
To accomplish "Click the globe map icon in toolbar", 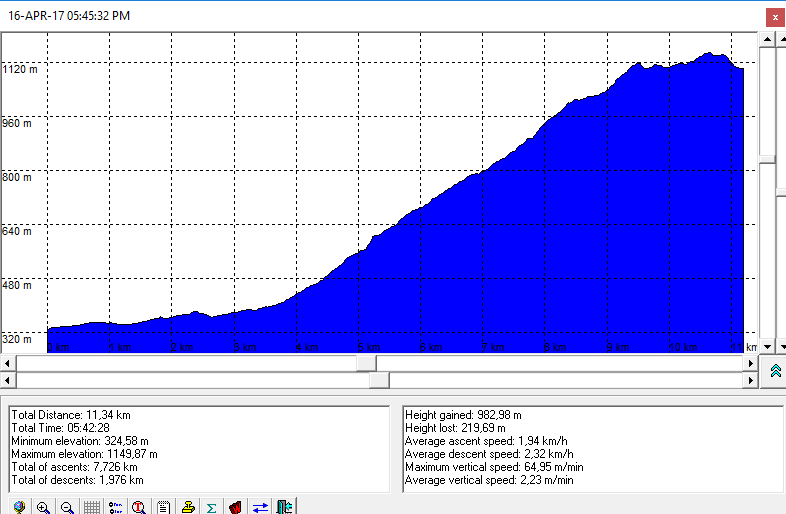I will (19, 507).
